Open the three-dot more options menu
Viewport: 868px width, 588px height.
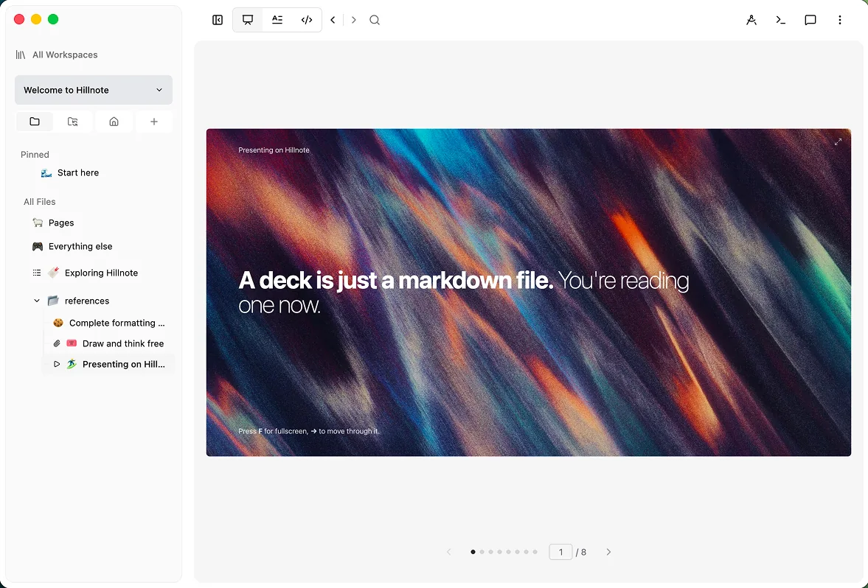pos(840,20)
